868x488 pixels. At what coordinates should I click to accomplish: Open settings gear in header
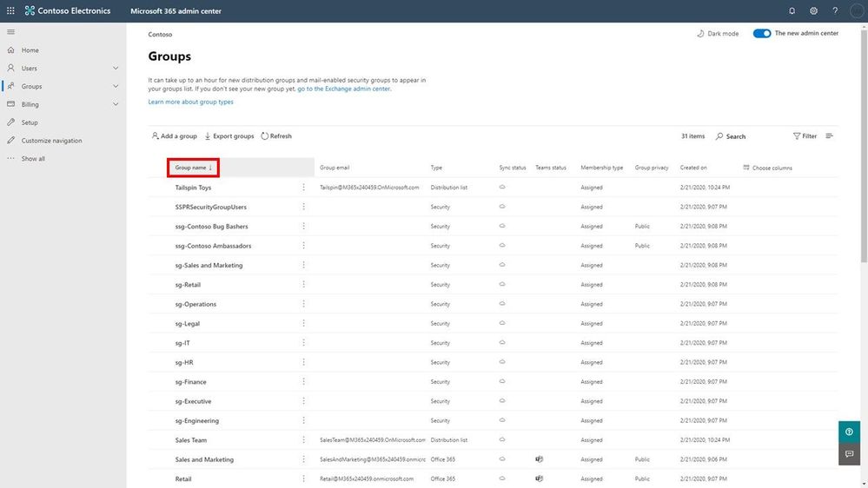[x=813, y=10]
